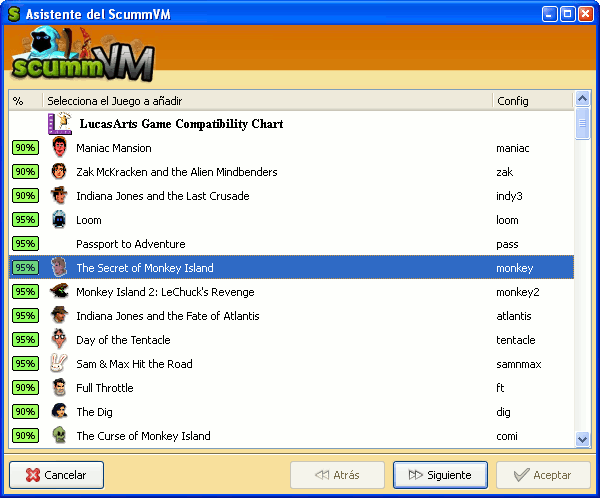Sort by Config column header

[532, 101]
